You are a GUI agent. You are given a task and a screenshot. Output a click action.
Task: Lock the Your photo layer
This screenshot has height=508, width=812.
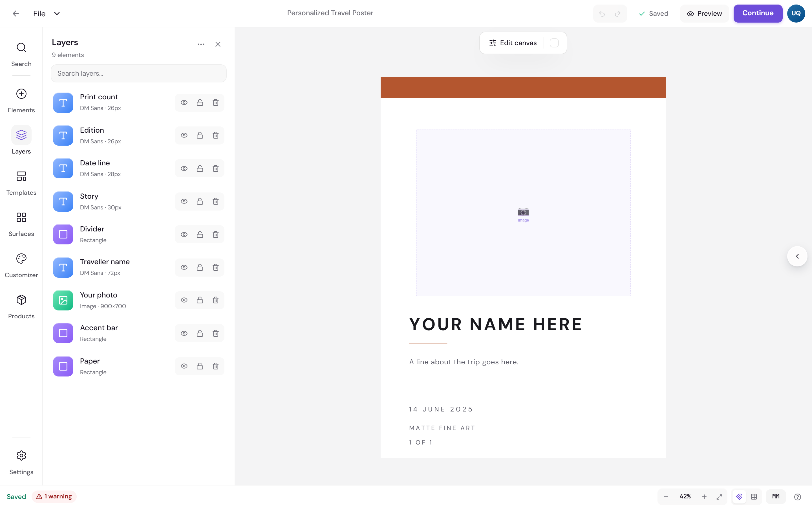click(x=200, y=300)
